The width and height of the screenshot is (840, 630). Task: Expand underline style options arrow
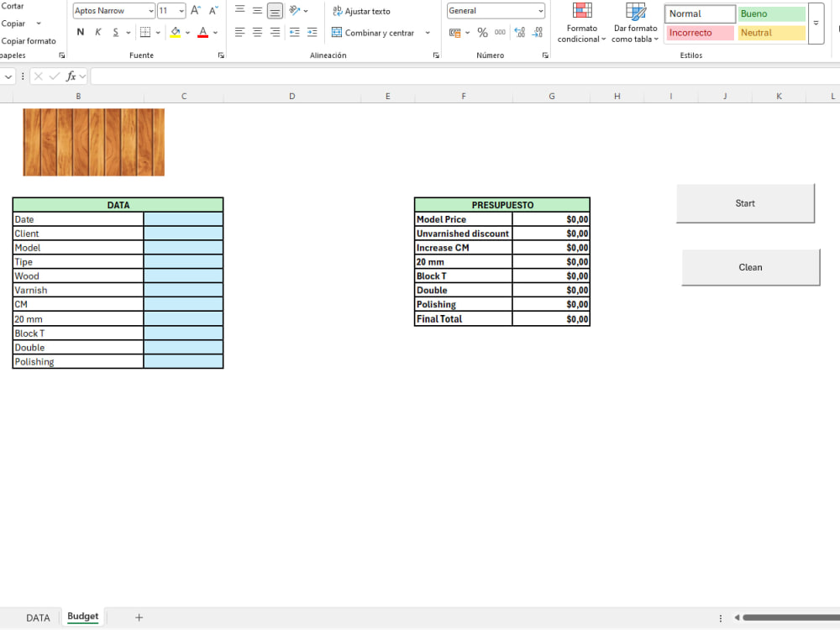[x=129, y=33]
